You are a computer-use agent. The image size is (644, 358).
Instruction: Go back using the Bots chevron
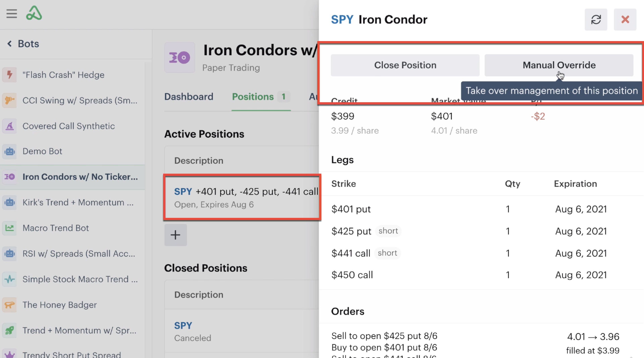click(10, 44)
